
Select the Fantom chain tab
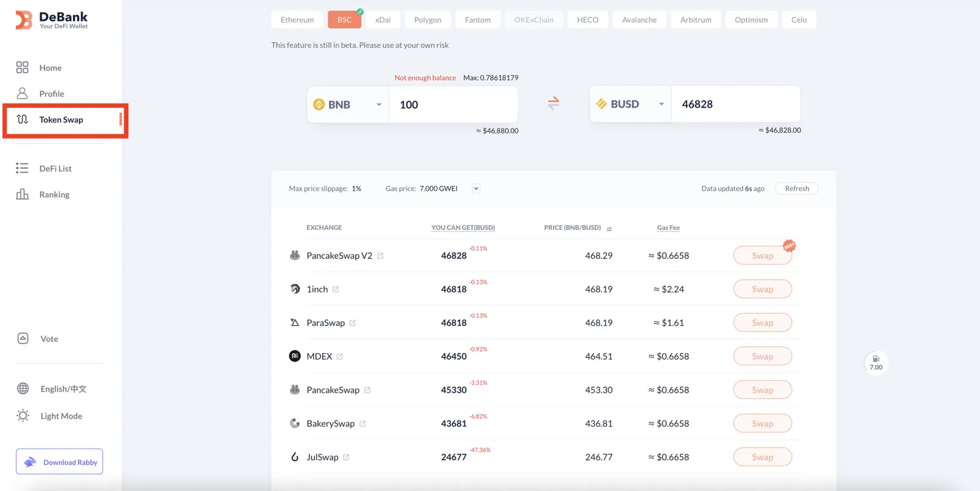click(x=478, y=20)
